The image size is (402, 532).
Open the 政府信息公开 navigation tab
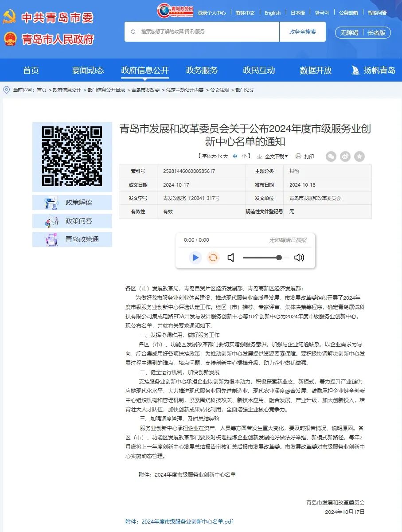pos(145,70)
